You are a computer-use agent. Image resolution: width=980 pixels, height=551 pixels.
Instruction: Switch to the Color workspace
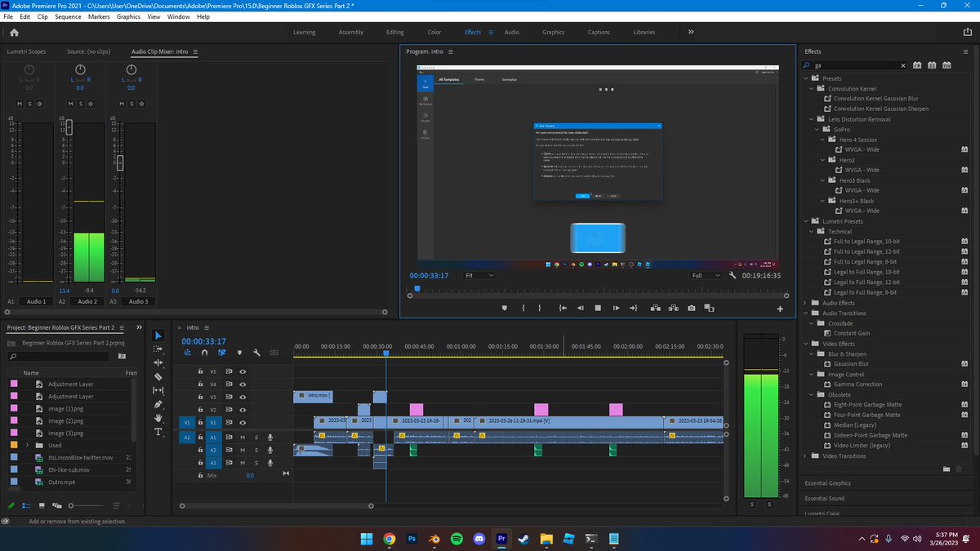(434, 32)
